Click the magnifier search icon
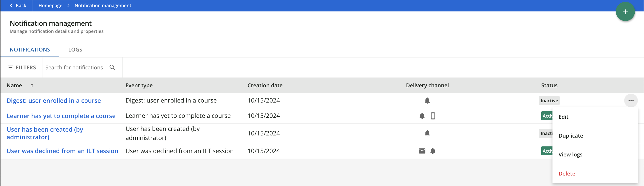644x186 pixels. click(112, 67)
